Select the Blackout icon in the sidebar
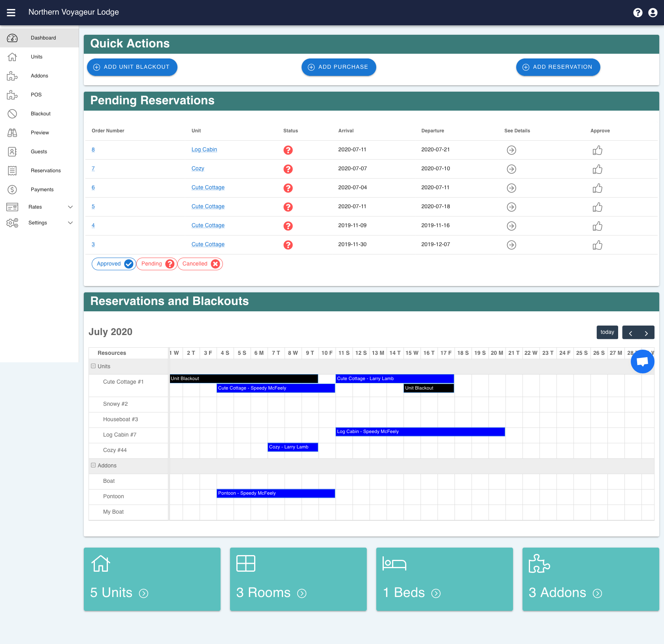 point(12,113)
